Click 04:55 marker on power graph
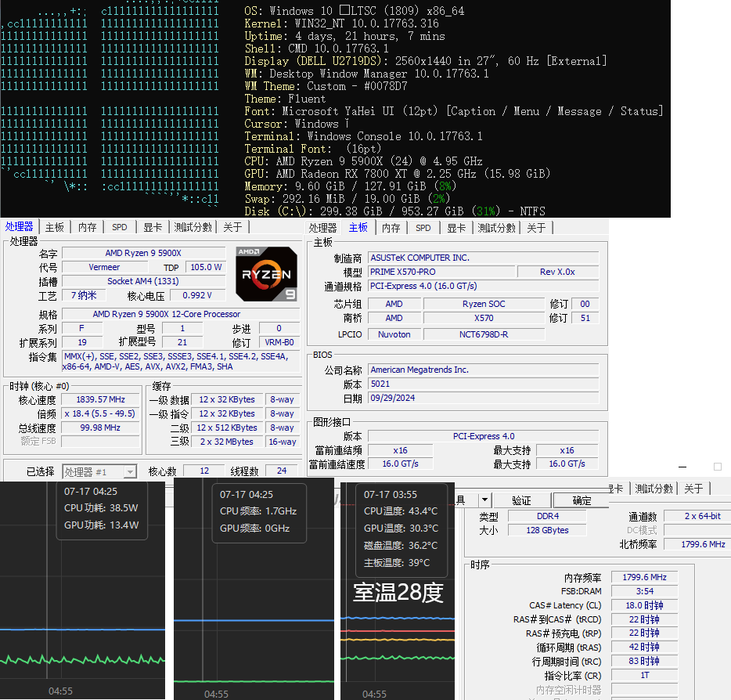The width and height of the screenshot is (731, 700). click(x=60, y=691)
